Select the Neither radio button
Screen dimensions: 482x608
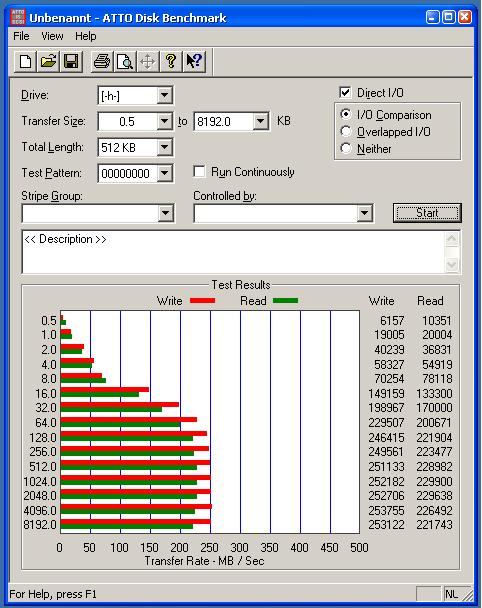346,149
